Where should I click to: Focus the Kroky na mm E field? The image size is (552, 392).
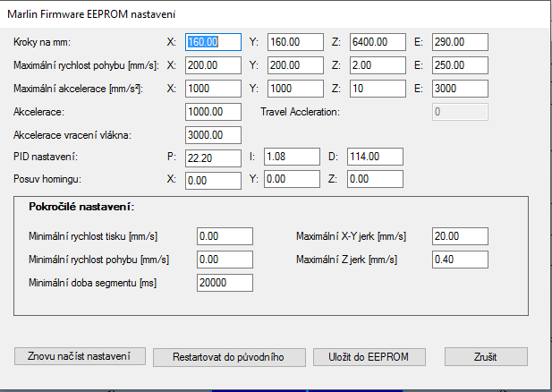459,41
